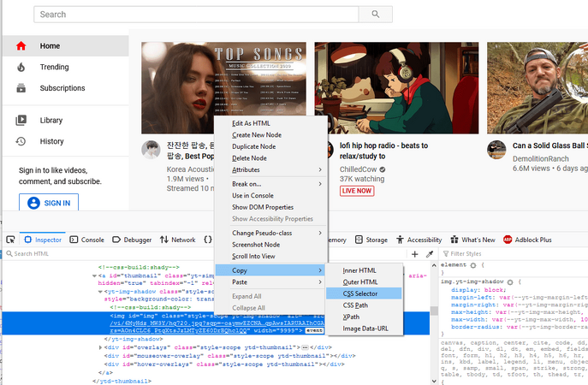The width and height of the screenshot is (588, 385).
Task: Switch to the Storage tab
Action: coord(371,240)
